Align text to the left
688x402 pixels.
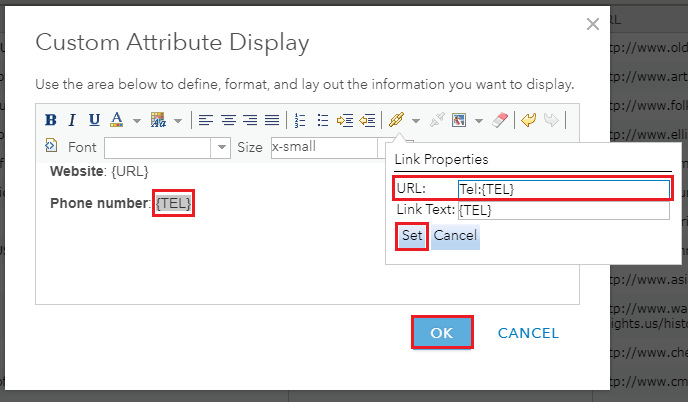click(x=206, y=120)
